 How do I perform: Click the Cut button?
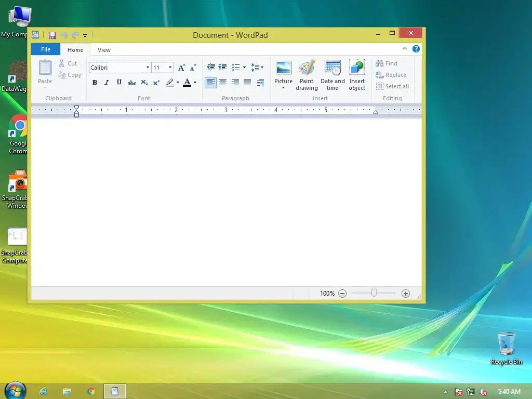pyautogui.click(x=68, y=63)
